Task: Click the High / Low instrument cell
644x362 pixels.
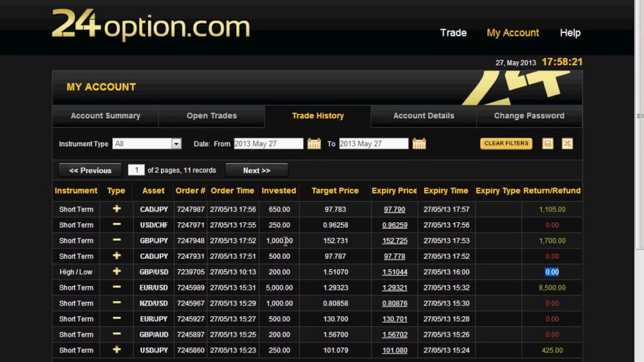Action: (76, 271)
